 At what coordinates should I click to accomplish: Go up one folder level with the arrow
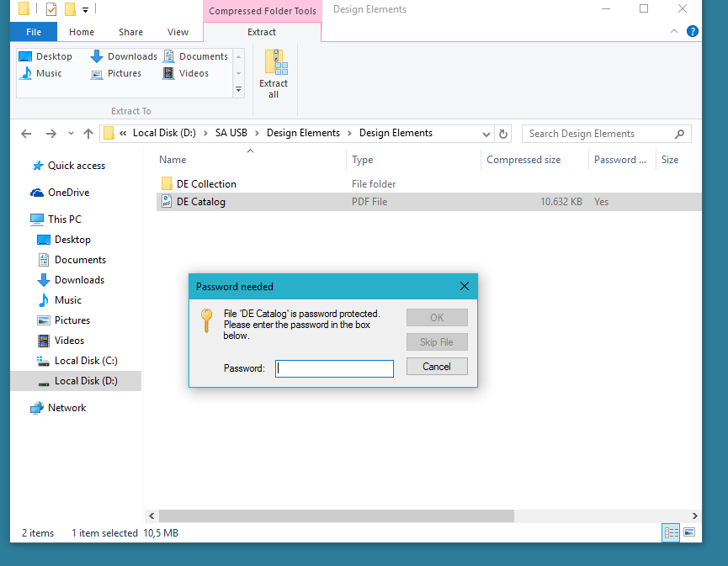(x=88, y=134)
